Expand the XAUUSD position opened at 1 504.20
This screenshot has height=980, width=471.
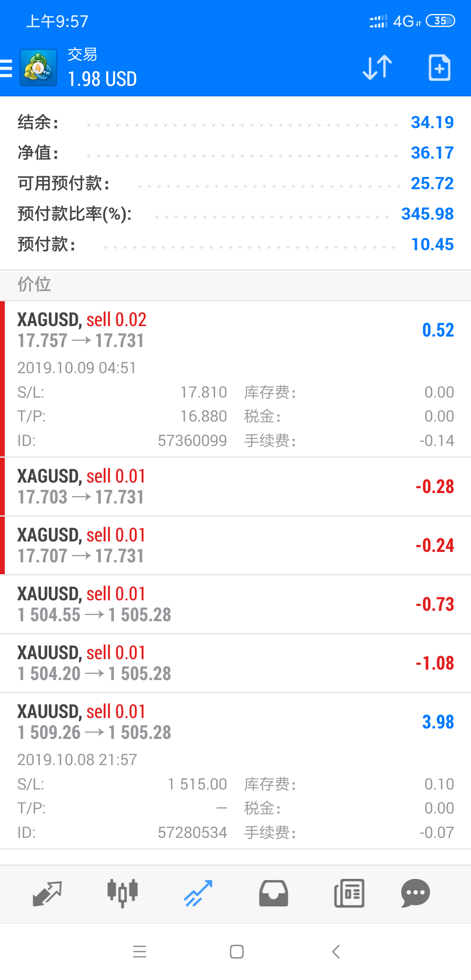click(235, 663)
